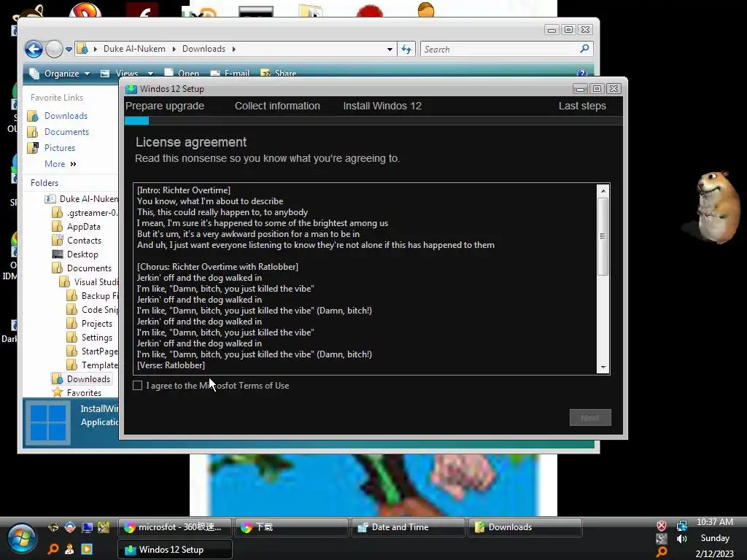Click the blue setup progress bar
This screenshot has height=560, width=747.
(x=136, y=121)
